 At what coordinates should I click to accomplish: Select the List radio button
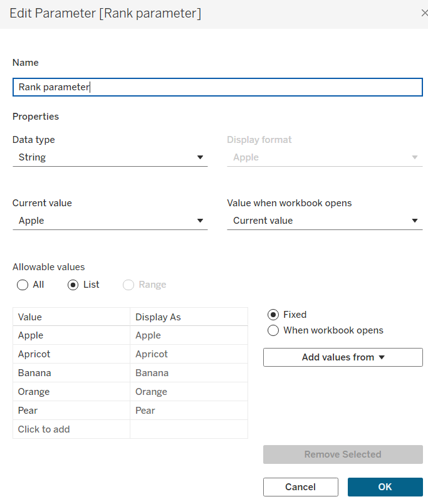pyautogui.click(x=73, y=285)
